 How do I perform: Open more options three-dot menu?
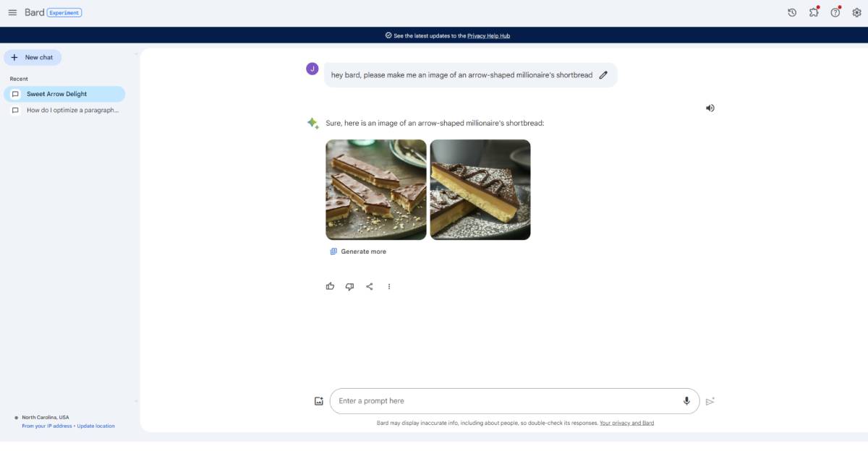(x=389, y=286)
